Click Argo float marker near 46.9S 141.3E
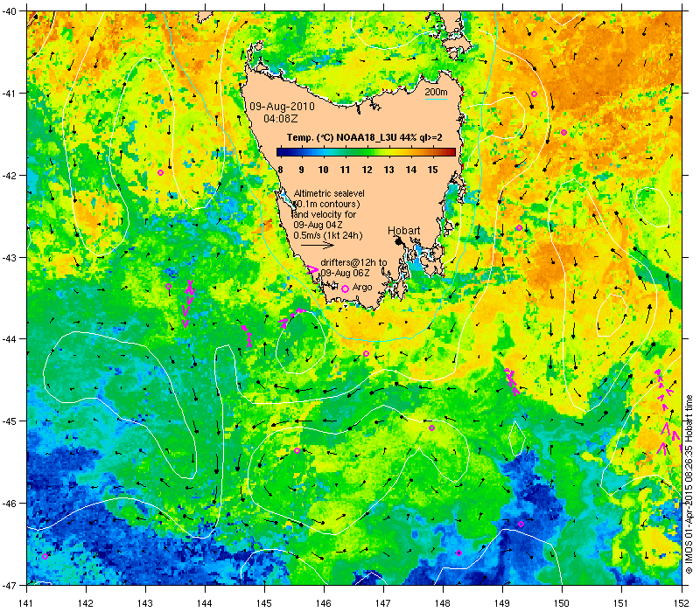The image size is (700, 612). 45,556
